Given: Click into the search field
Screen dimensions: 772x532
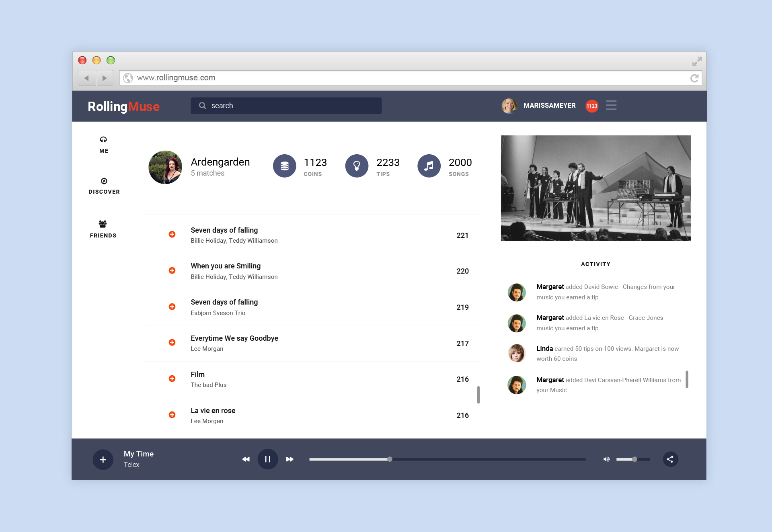Looking at the screenshot, I should point(286,106).
